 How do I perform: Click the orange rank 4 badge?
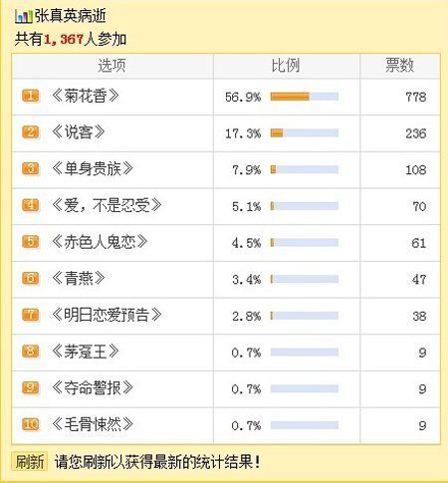(31, 205)
